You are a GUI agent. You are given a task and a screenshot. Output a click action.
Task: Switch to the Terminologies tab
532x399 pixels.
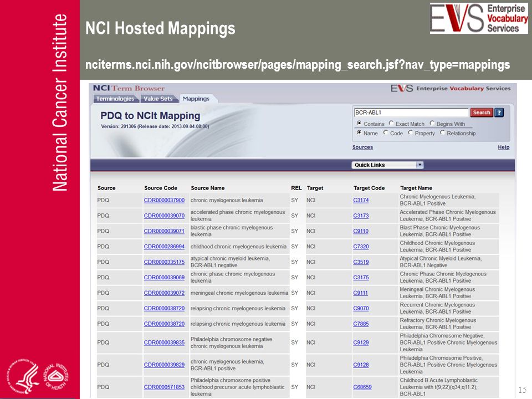115,99
